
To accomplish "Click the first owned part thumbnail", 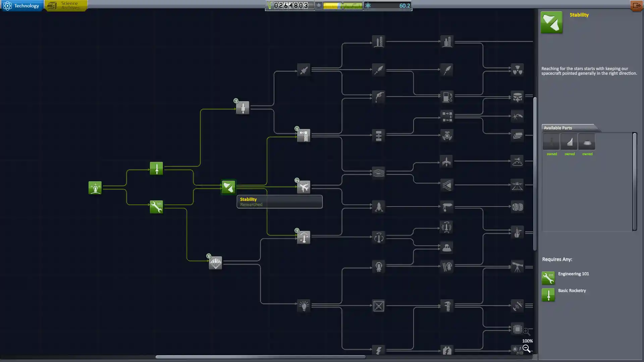I will [551, 142].
